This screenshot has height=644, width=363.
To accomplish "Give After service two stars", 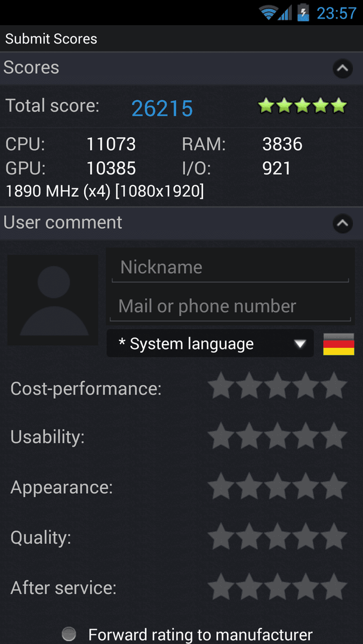I will tap(249, 587).
